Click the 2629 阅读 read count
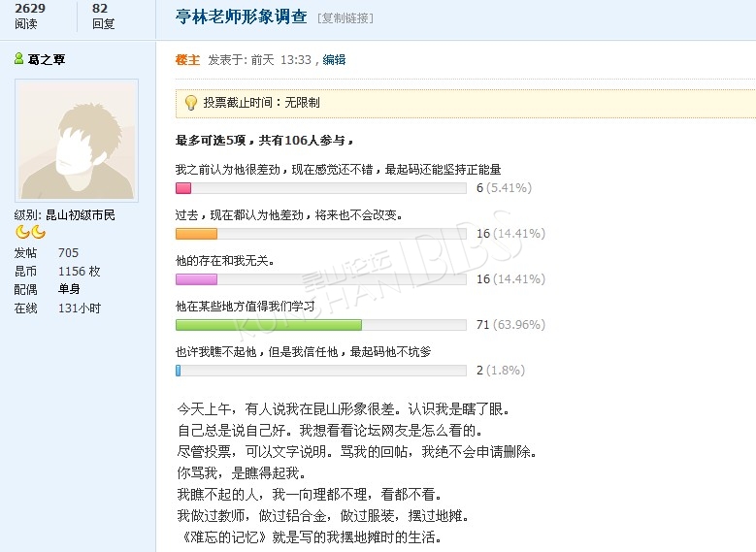 (30, 16)
